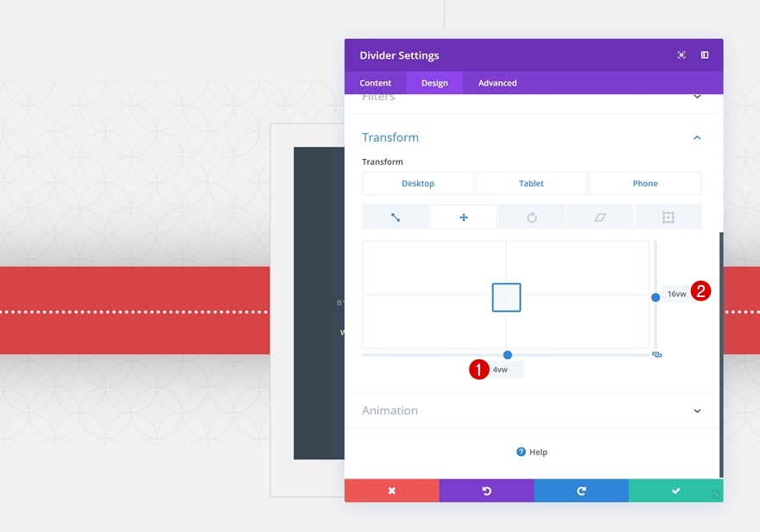Select the Scale transform icon
Image resolution: width=760 pixels, height=532 pixels.
[396, 217]
